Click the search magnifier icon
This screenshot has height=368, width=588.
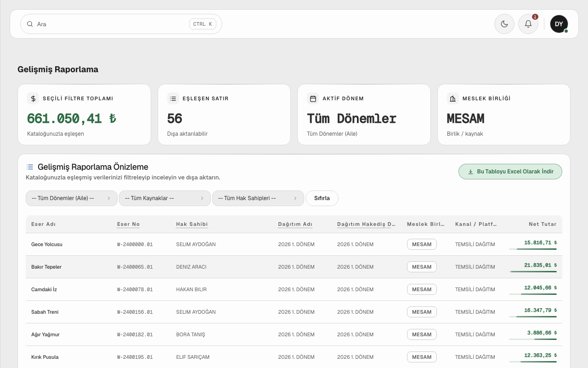pos(30,24)
